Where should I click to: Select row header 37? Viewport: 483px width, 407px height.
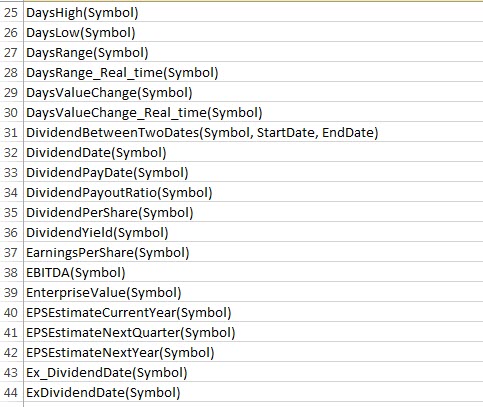click(11, 252)
